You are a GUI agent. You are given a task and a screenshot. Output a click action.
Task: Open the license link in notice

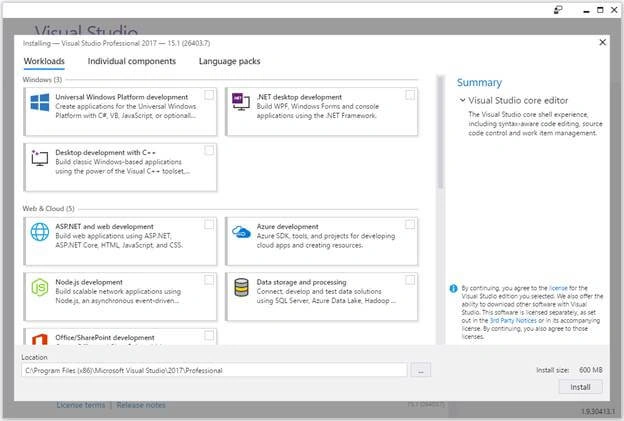pyautogui.click(x=558, y=288)
